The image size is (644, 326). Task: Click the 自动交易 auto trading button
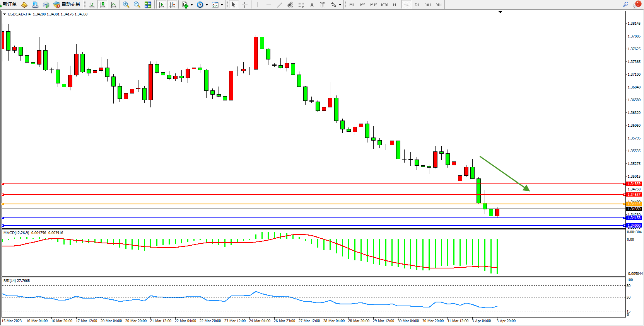click(x=67, y=4)
